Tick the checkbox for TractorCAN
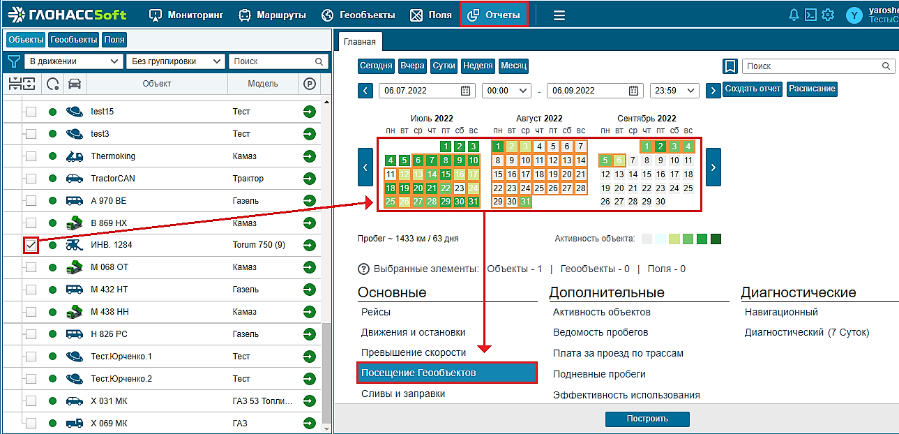The width and height of the screenshot is (899, 434). point(31,178)
